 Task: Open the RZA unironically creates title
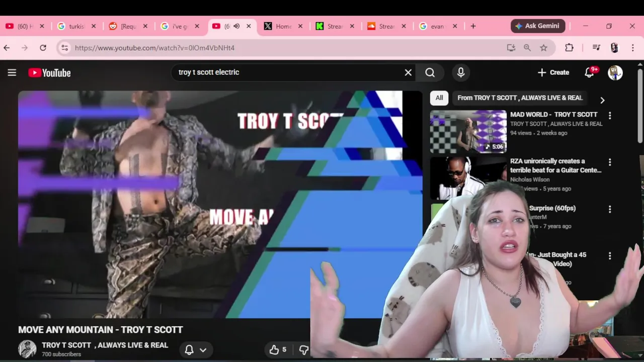click(555, 165)
